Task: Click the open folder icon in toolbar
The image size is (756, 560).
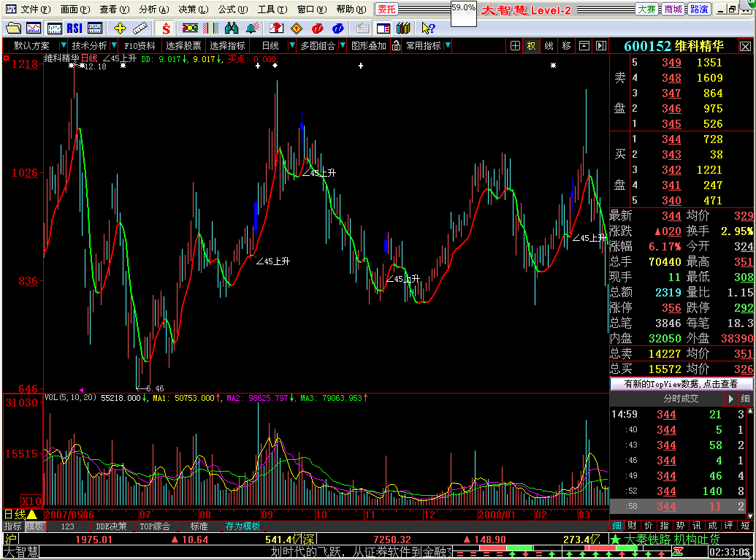Action: pyautogui.click(x=13, y=28)
